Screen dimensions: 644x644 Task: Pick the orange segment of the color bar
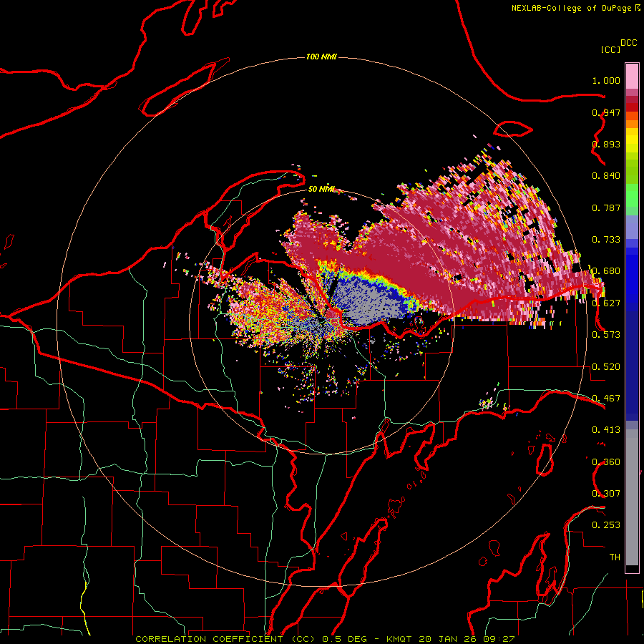click(632, 124)
